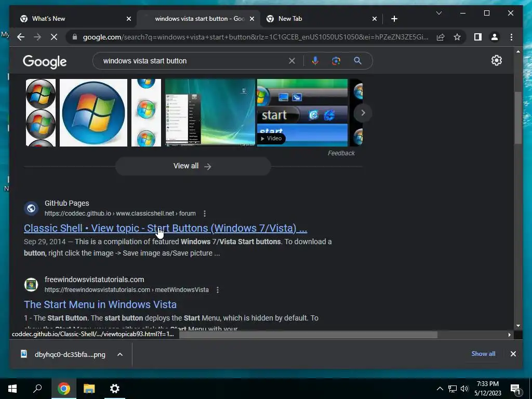
Task: Expand options for downloaded png file
Action: click(x=120, y=354)
